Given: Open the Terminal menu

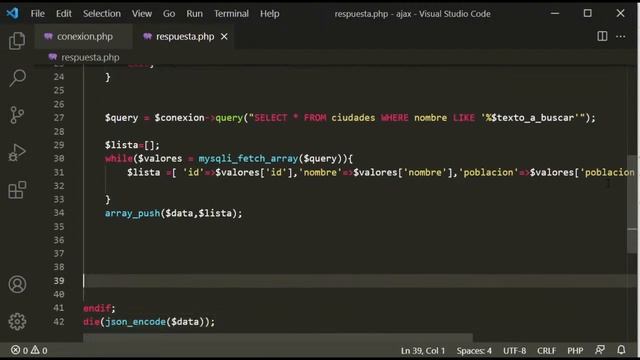Looking at the screenshot, I should (x=231, y=13).
